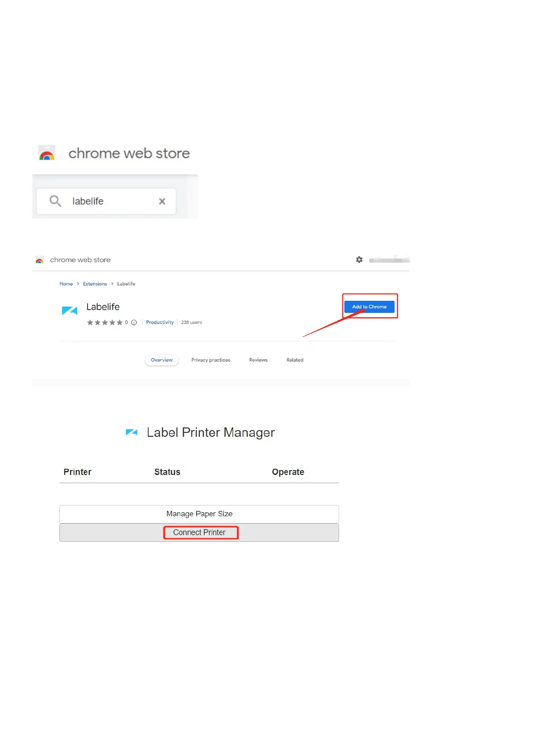Clear the labelife search with X icon
Screen dimensions: 535x756
click(162, 202)
